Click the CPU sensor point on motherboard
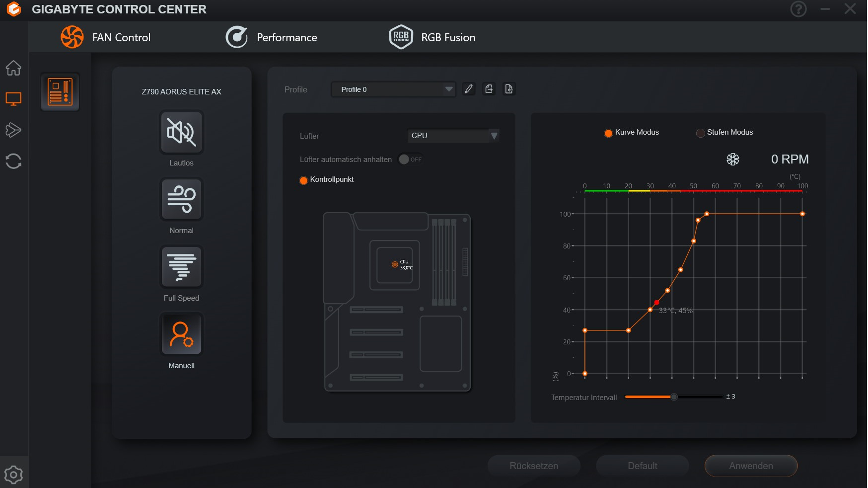 pos(395,264)
